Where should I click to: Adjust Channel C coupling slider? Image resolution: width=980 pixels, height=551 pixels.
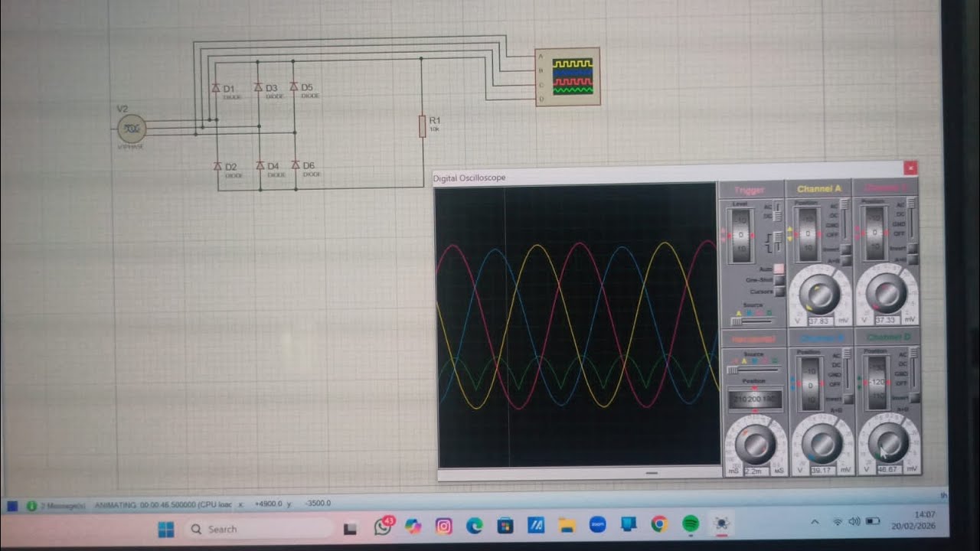click(911, 217)
